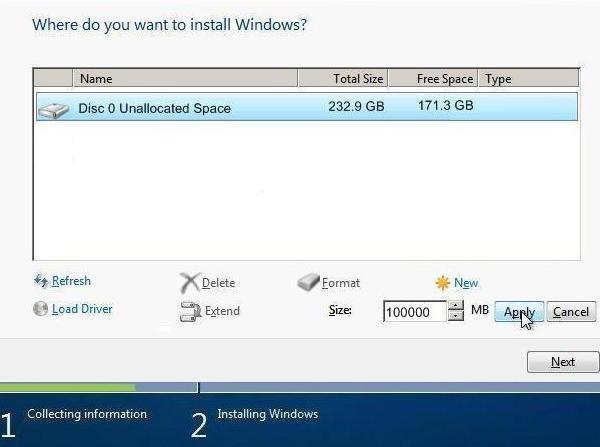Viewport: 600px width, 447px height.
Task: Focus the Size input field
Action: coord(414,312)
